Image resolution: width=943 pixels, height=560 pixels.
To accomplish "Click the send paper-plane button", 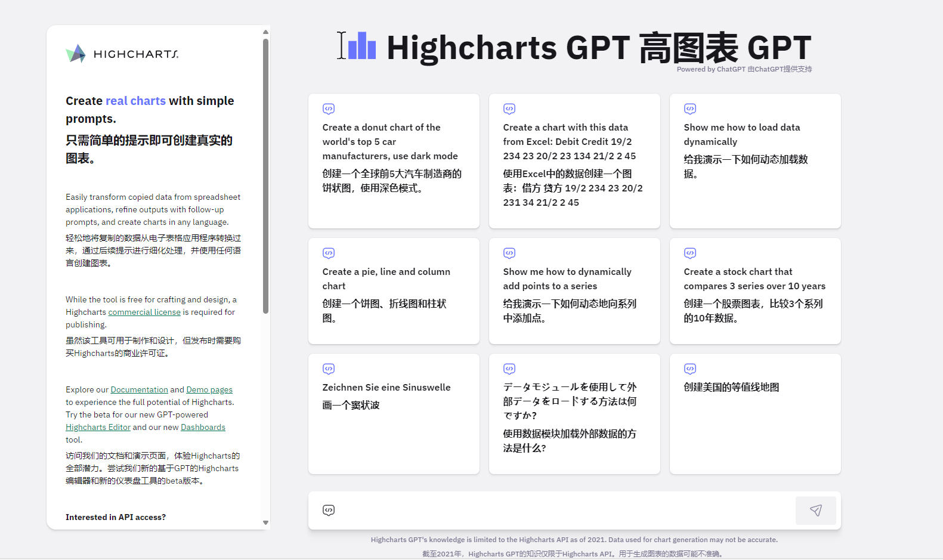I will coord(816,510).
